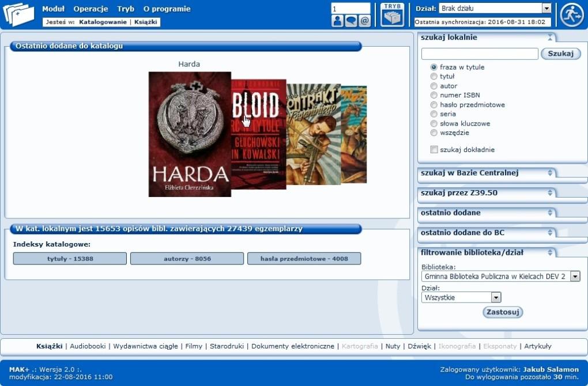Expand the szukaj przez Z39.50 panel
Screen dimensions: 588x386
point(550,192)
